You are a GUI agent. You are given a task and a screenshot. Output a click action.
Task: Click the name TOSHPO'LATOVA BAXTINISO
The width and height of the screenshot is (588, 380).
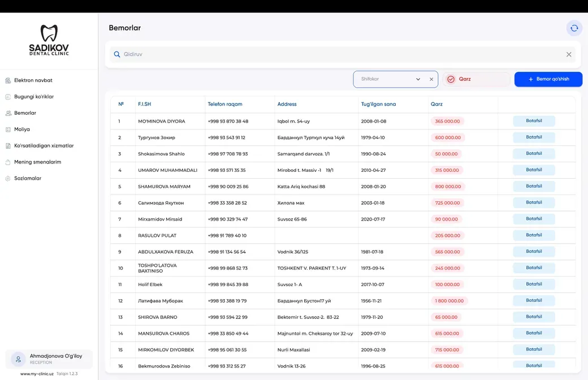click(x=157, y=268)
